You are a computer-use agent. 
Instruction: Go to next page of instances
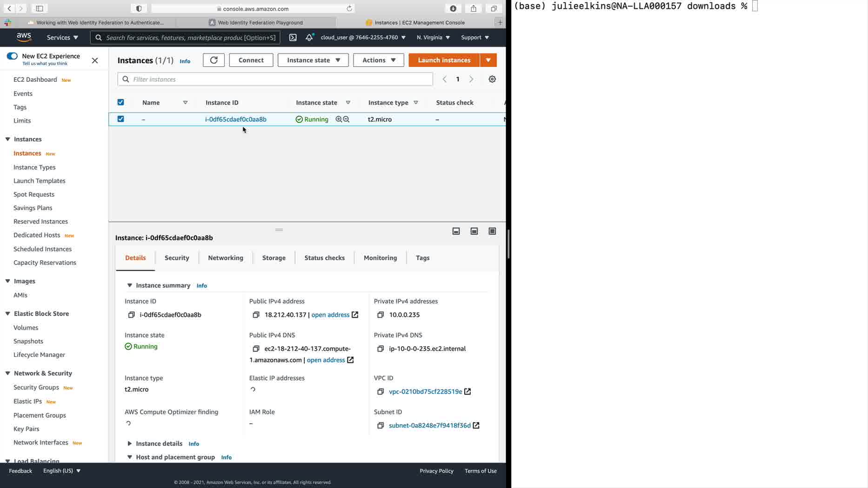[471, 79]
